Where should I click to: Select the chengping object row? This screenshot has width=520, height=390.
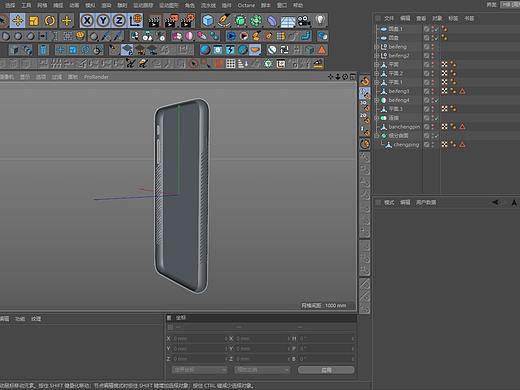tap(406, 145)
